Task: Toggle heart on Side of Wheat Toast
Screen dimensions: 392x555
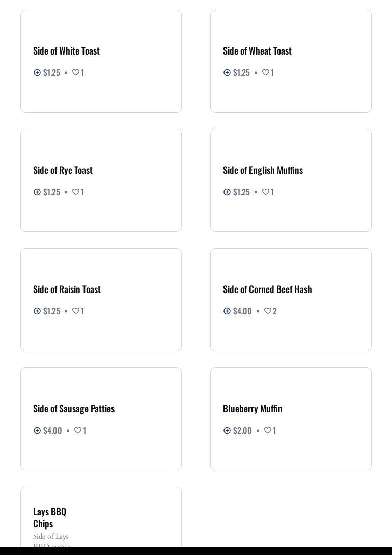Action: pos(266,73)
